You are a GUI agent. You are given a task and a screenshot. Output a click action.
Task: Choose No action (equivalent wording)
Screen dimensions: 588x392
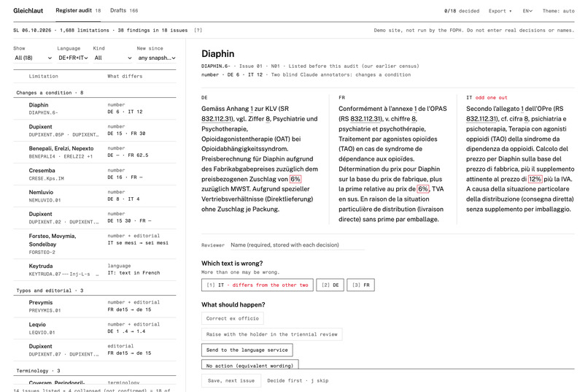click(x=250, y=364)
